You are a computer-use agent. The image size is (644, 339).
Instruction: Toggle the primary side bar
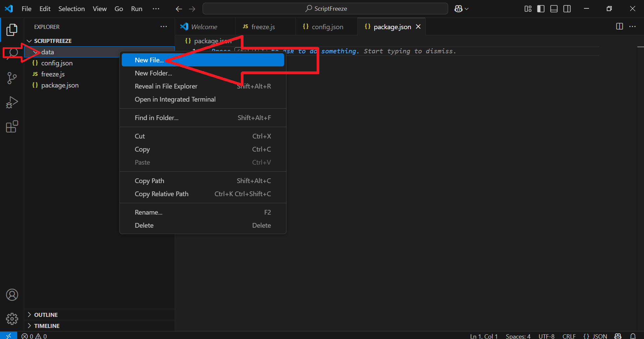(541, 9)
